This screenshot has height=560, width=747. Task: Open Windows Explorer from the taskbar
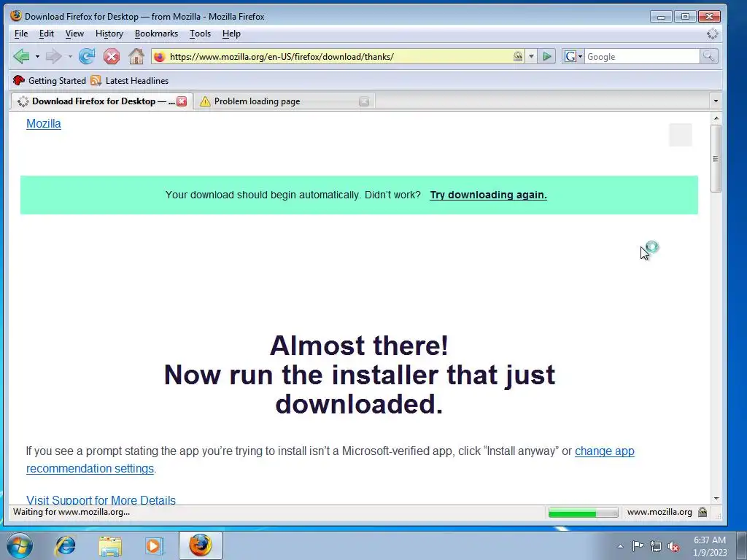point(109,545)
